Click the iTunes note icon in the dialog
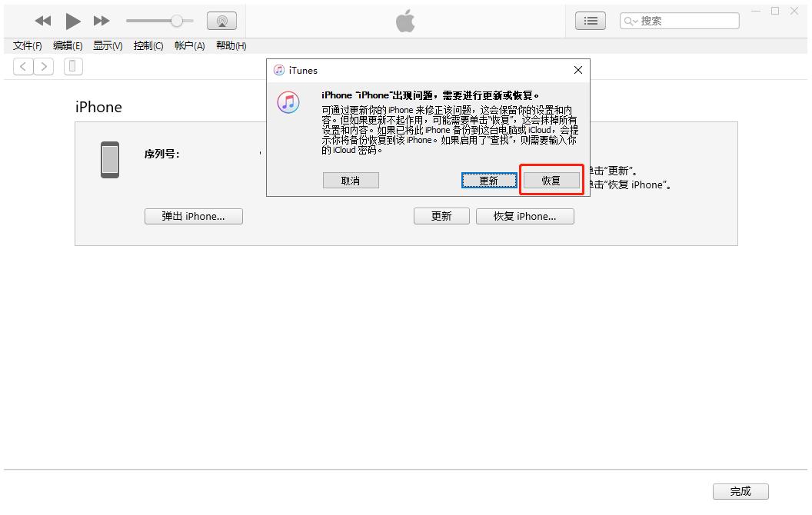Viewport: 812px width, 515px height. click(288, 102)
